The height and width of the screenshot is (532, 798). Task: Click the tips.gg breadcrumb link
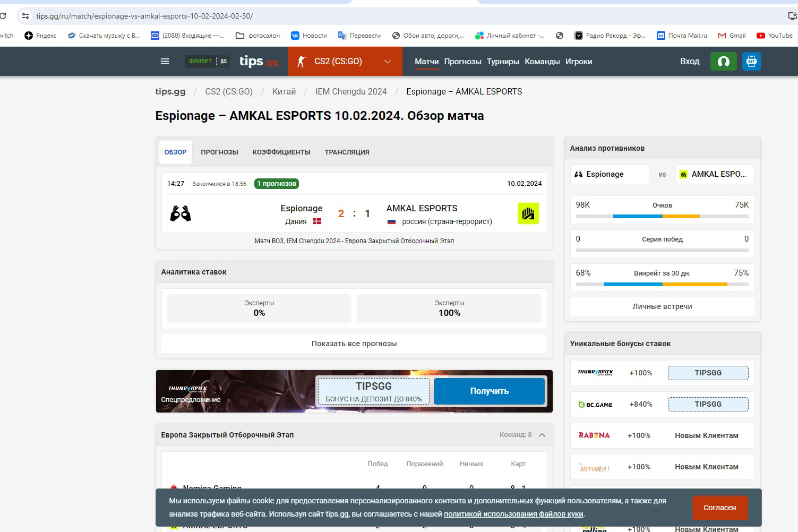point(170,91)
